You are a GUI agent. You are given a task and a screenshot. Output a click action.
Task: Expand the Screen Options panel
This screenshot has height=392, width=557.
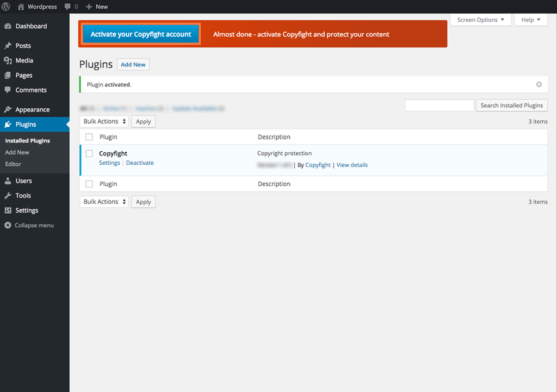coord(481,20)
